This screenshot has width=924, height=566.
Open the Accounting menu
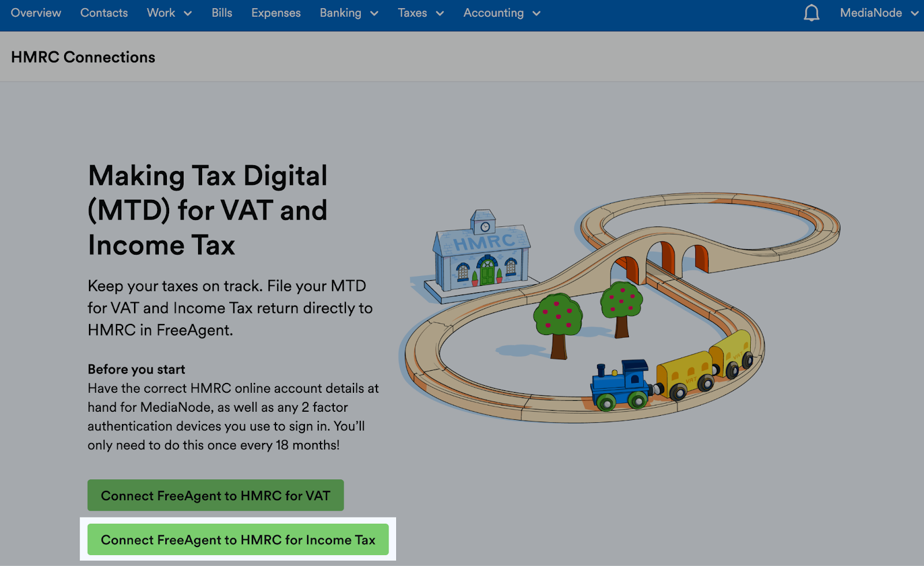[x=502, y=13]
